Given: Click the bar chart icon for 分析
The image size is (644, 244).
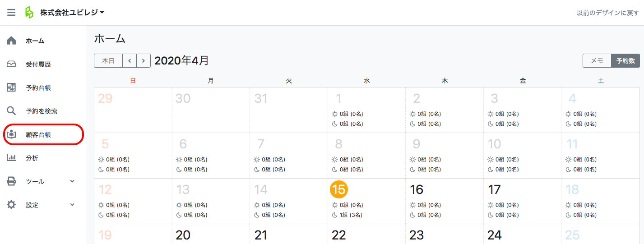Looking at the screenshot, I should [11, 158].
